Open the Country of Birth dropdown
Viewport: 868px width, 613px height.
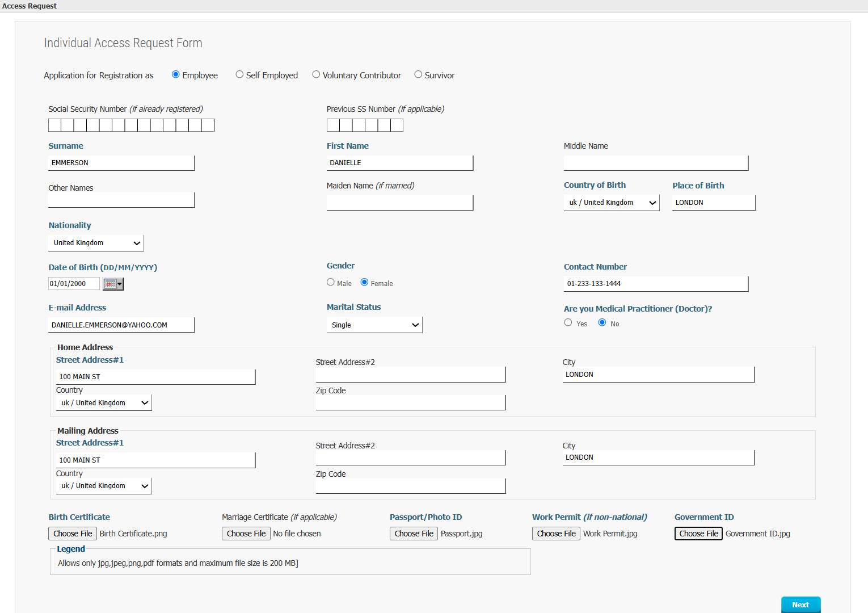611,203
